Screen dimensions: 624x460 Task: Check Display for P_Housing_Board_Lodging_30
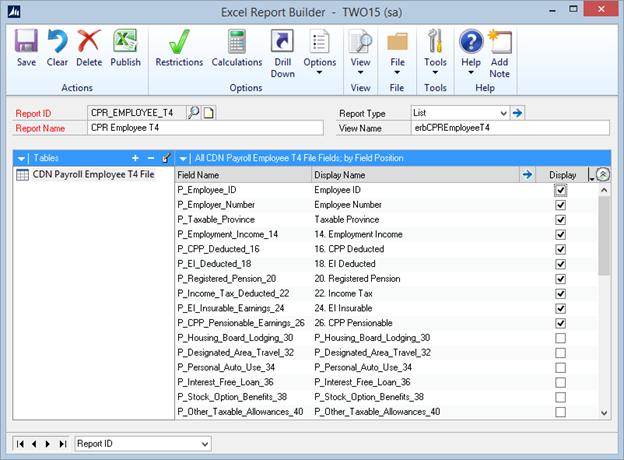click(x=560, y=338)
